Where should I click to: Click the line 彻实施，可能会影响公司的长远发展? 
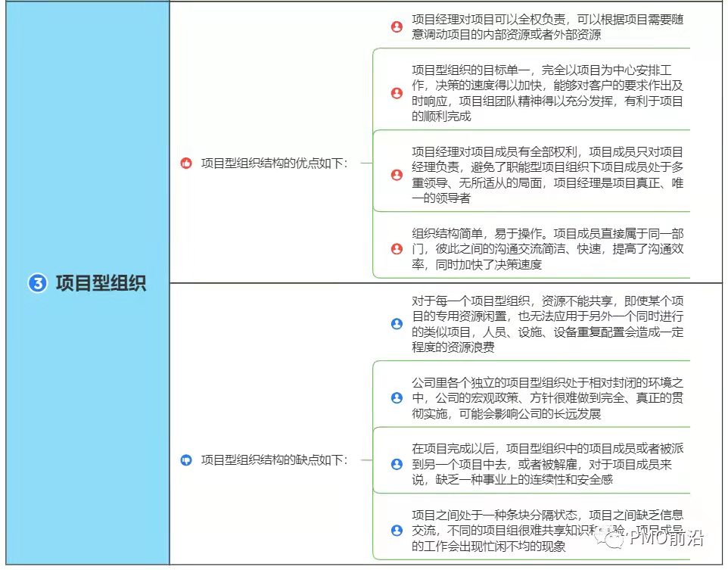(x=506, y=413)
